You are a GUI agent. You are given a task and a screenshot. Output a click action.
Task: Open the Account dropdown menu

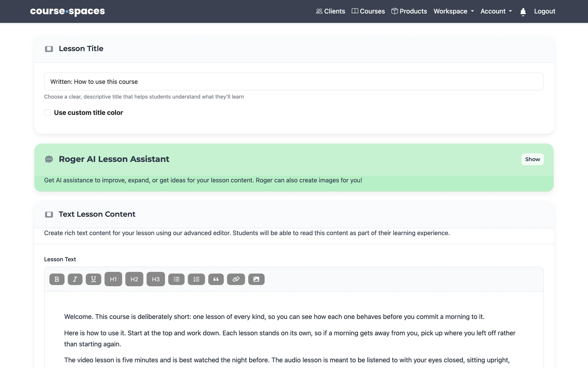(496, 11)
